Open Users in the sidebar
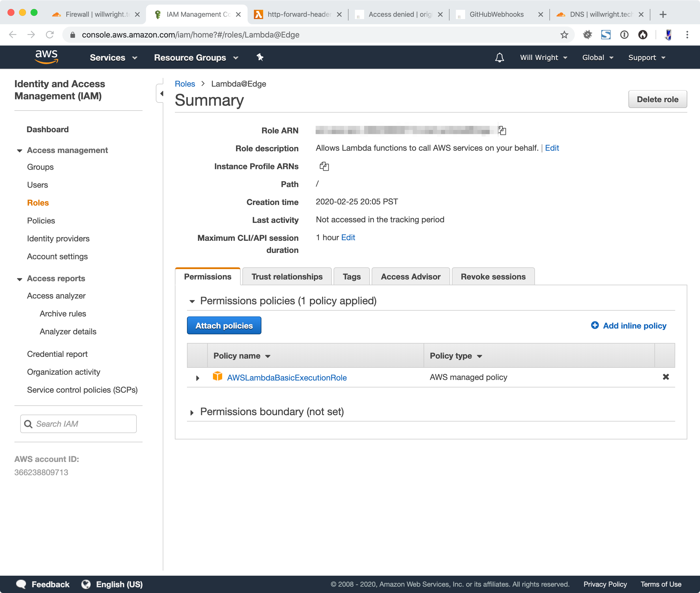Viewport: 700px width, 593px height. 38,185
